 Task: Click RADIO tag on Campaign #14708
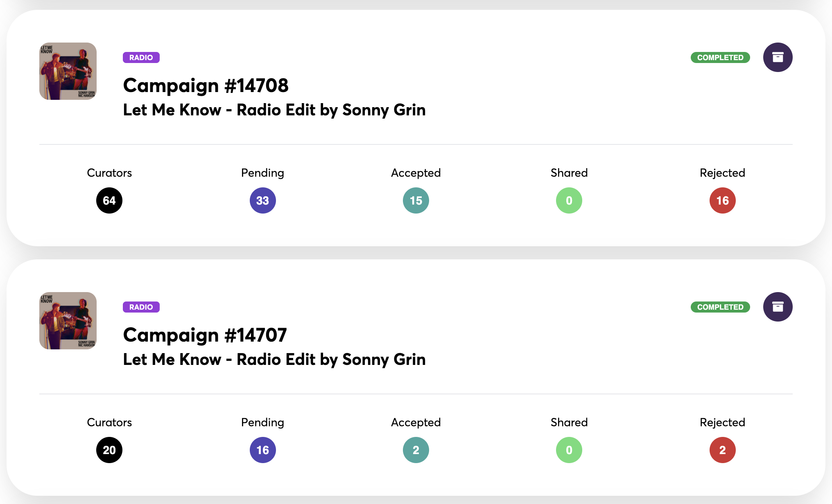[x=141, y=58]
